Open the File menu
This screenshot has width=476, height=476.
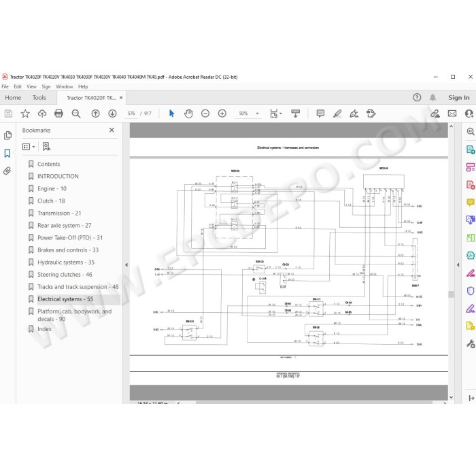pyautogui.click(x=5, y=86)
